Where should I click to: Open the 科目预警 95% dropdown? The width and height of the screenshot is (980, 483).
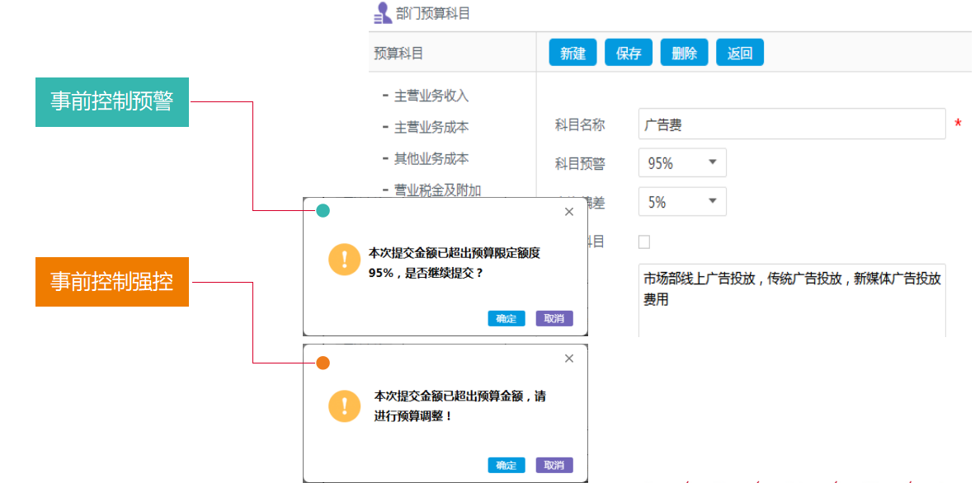coord(682,163)
